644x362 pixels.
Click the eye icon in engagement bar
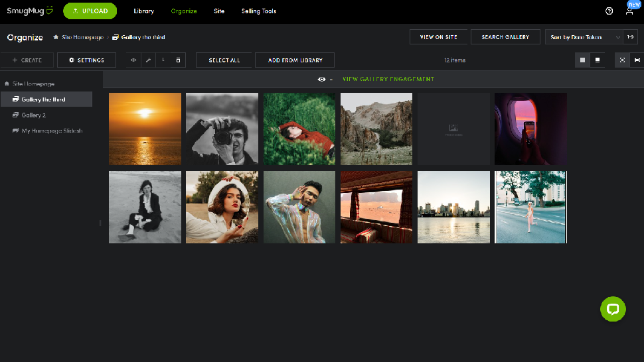pyautogui.click(x=321, y=79)
